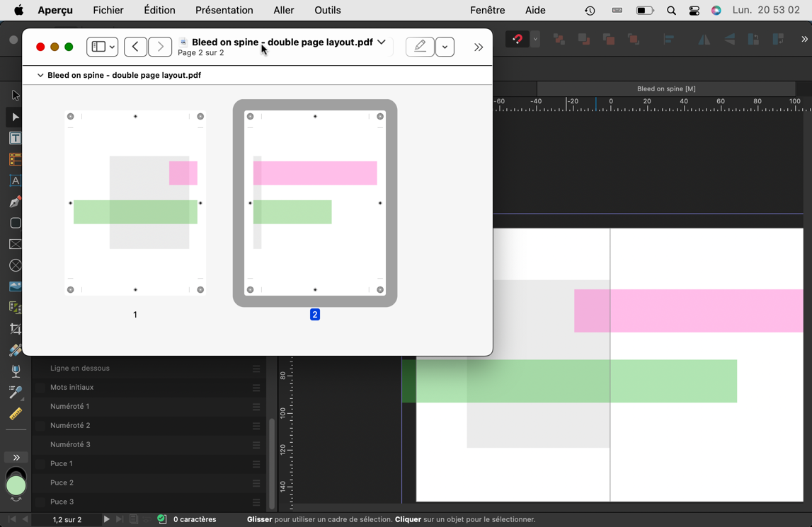Screen dimensions: 812x527
Task: Toggle the magnet snapping button
Action: click(517, 40)
